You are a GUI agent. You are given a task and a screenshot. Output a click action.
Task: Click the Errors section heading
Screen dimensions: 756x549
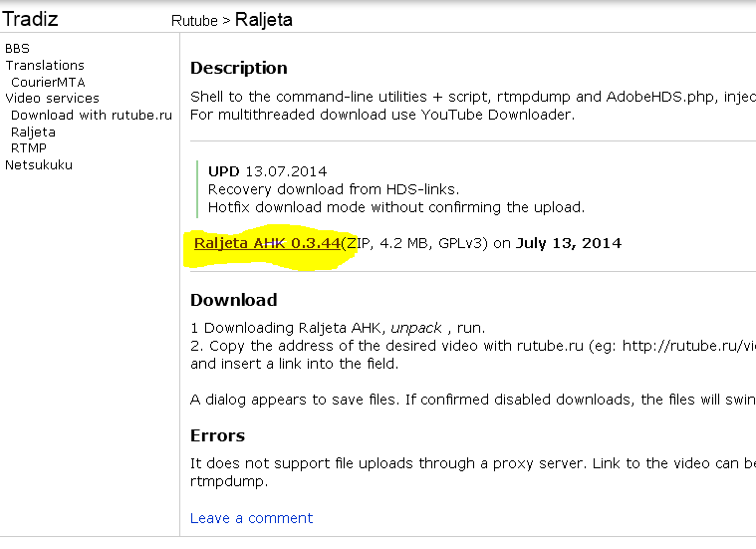pos(217,435)
